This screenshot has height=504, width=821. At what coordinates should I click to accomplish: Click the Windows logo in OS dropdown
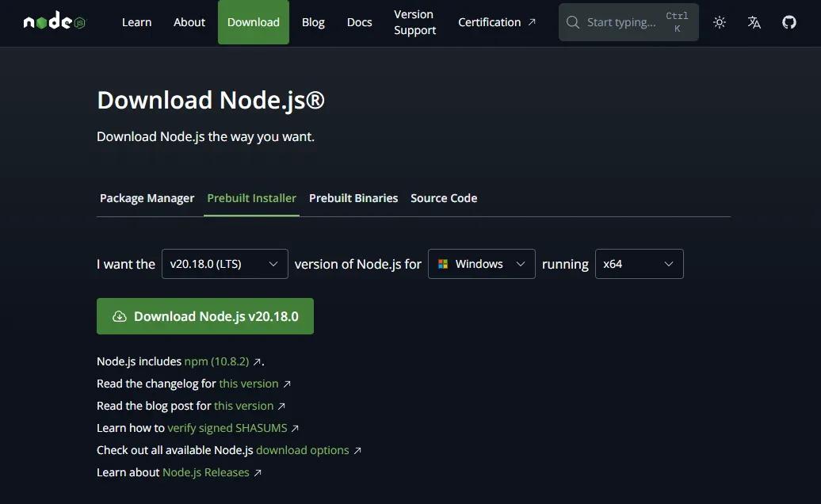coord(444,264)
